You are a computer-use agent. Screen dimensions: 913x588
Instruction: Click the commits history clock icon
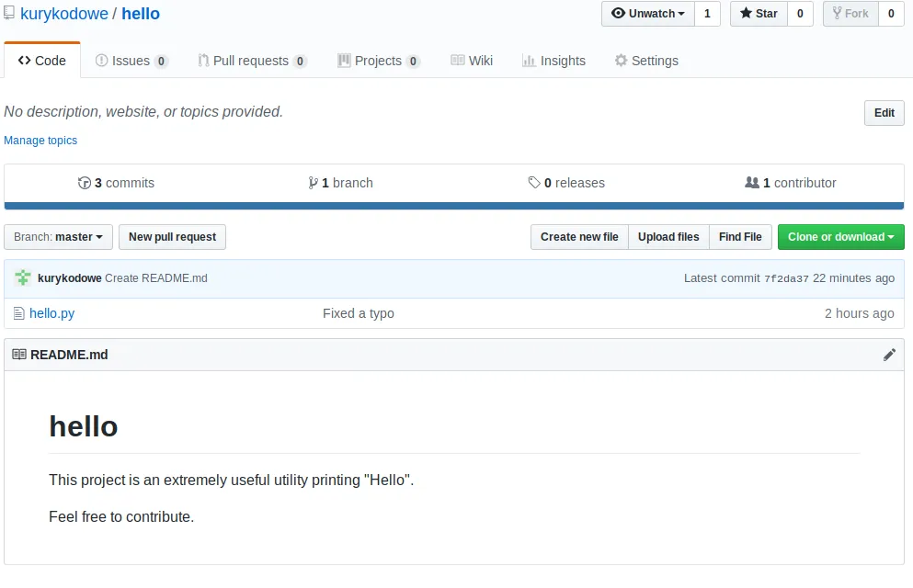(85, 183)
